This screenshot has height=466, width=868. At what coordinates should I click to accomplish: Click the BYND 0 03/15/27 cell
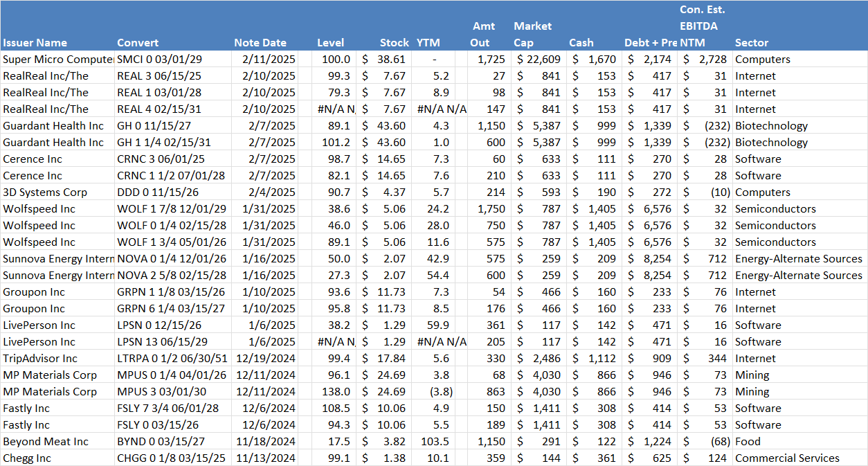[172, 442]
